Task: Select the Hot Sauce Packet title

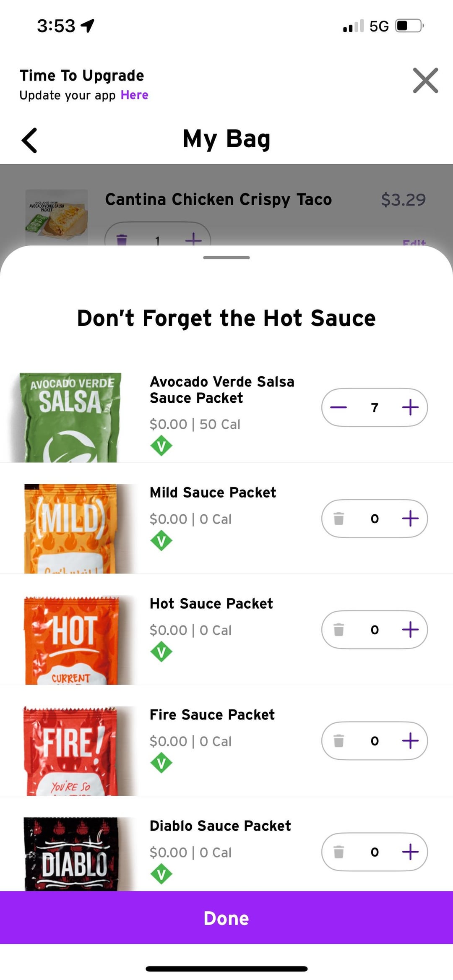Action: (211, 604)
